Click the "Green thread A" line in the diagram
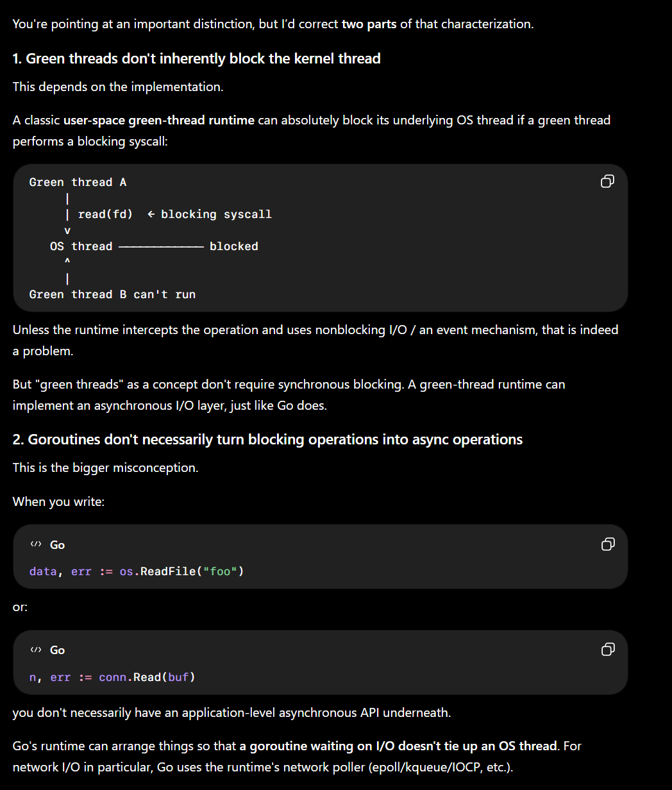 coord(78,182)
